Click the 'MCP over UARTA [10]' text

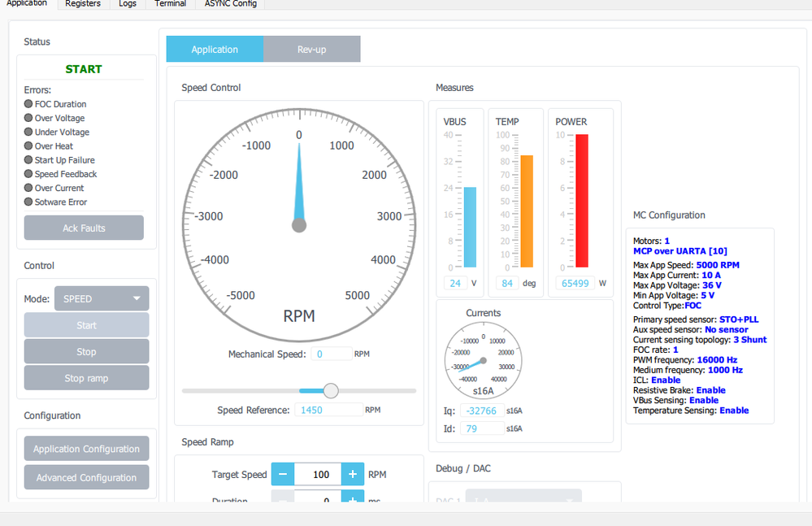pos(680,251)
